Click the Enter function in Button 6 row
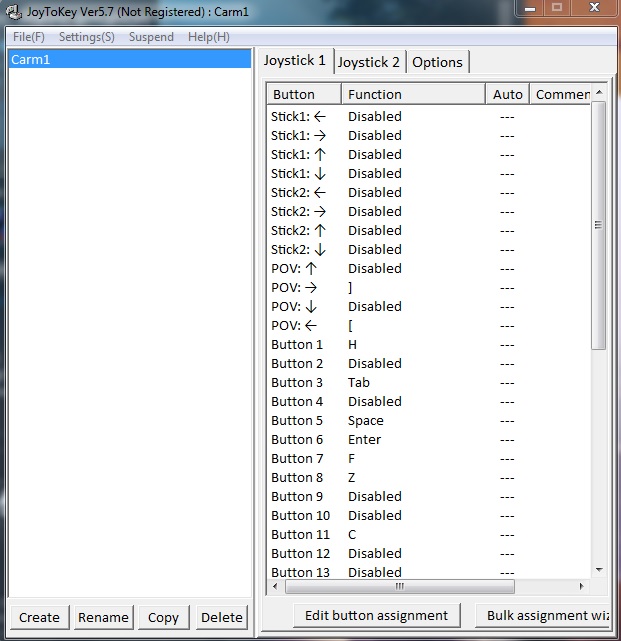The image size is (621, 641). coord(364,440)
